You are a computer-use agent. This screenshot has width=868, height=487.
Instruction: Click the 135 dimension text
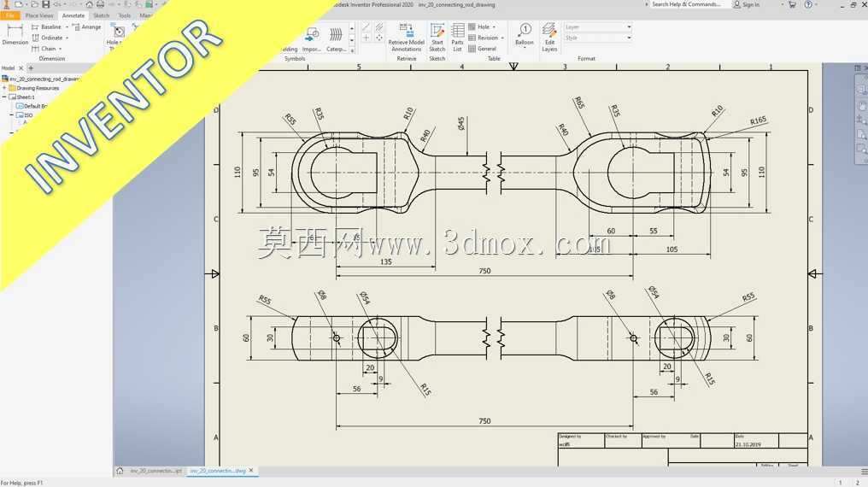386,261
